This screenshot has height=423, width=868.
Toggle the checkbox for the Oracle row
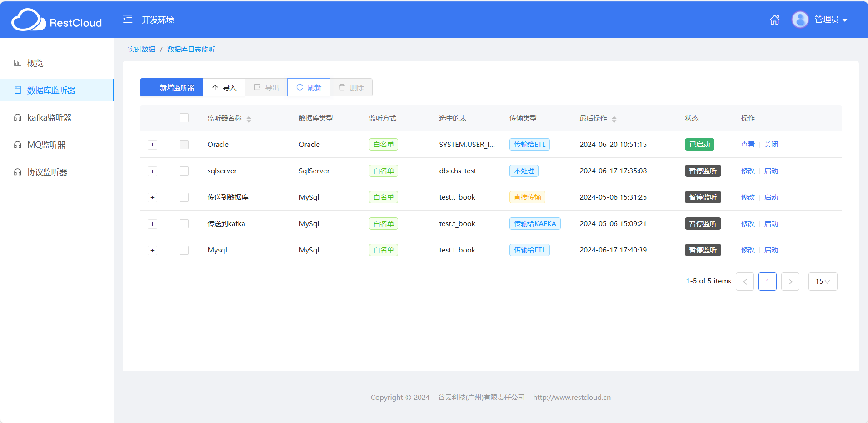point(184,145)
